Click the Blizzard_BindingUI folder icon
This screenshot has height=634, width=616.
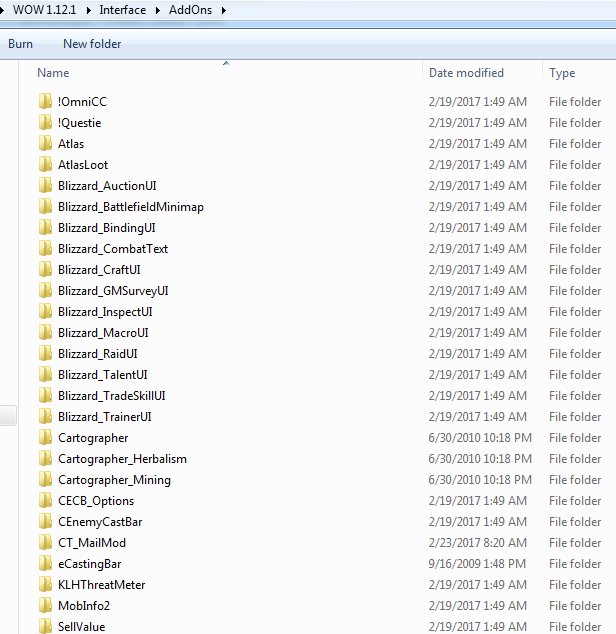45,228
